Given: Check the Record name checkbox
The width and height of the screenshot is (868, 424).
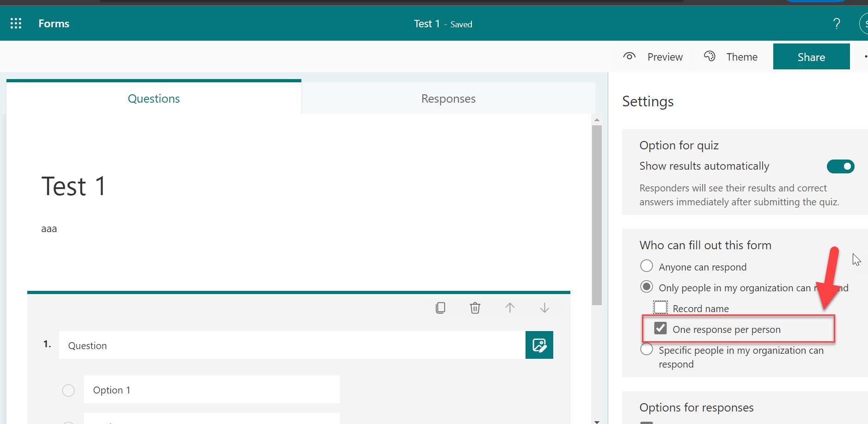Looking at the screenshot, I should (x=660, y=307).
